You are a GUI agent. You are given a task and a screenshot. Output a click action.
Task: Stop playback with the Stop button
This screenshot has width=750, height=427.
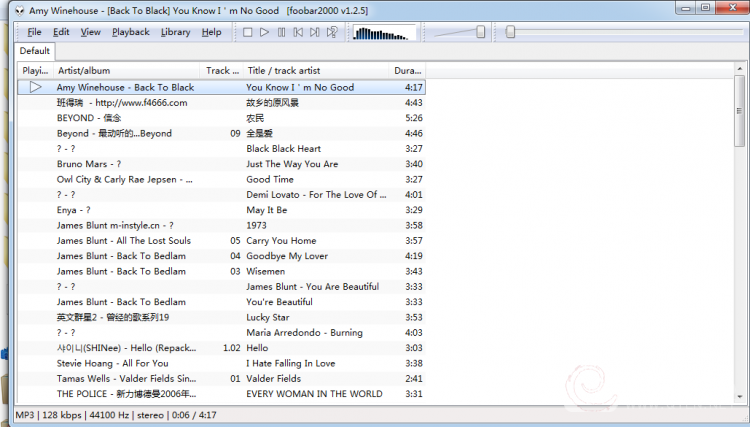pyautogui.click(x=247, y=32)
